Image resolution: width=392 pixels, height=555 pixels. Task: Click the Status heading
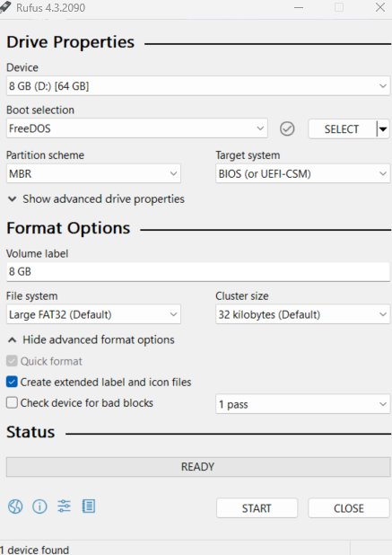(30, 432)
